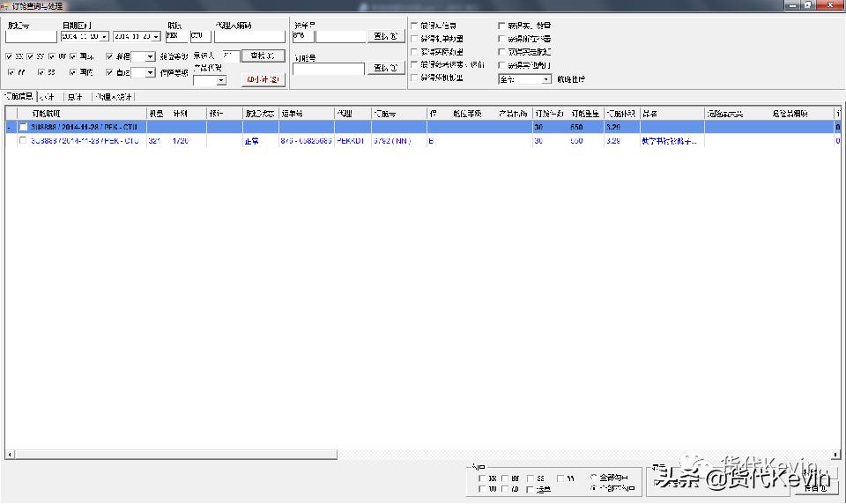This screenshot has height=504, width=846.
Task: Click the 运单号 prefix field showing 876
Action: pyautogui.click(x=302, y=37)
